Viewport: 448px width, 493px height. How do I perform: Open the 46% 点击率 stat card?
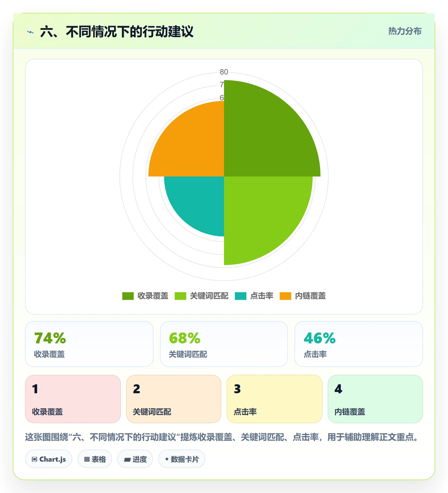(359, 344)
